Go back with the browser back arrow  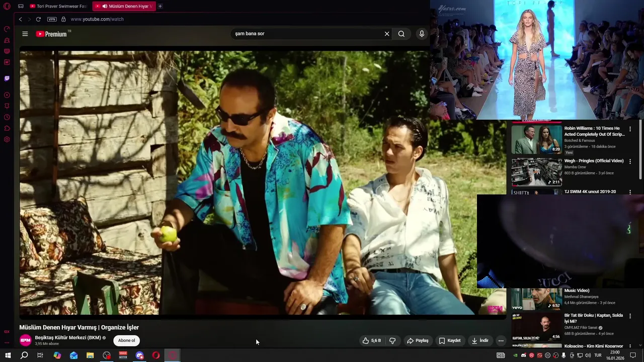tap(20, 19)
